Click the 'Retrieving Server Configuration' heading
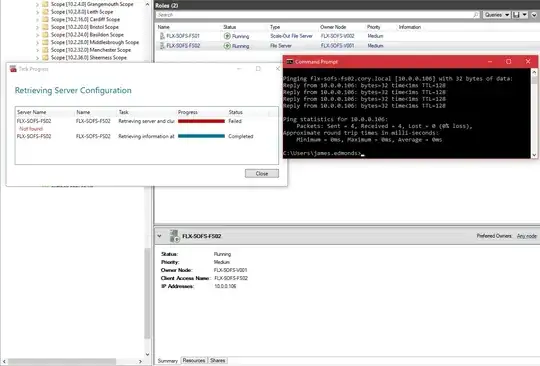This screenshot has height=366, width=540. pos(73,90)
